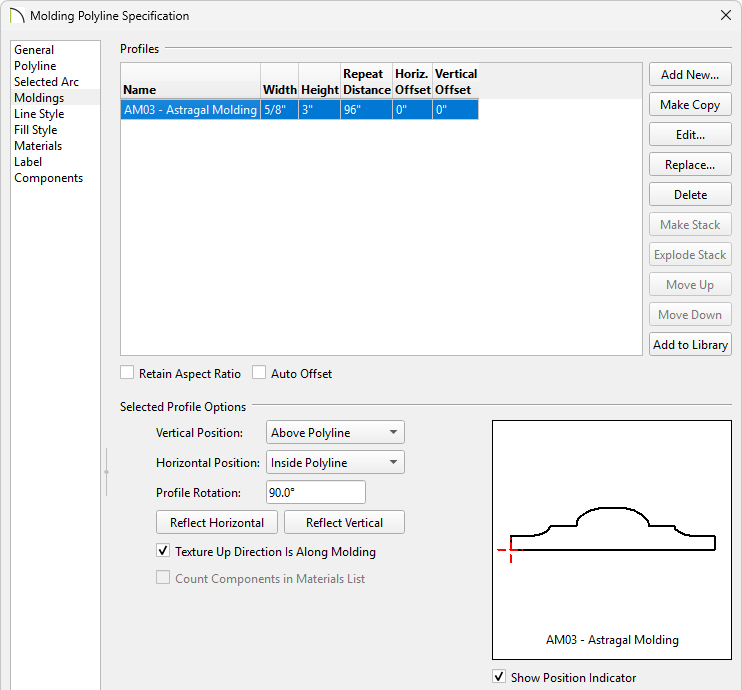Uncheck Texture Up Direction Is Along Molding

pyautogui.click(x=163, y=550)
